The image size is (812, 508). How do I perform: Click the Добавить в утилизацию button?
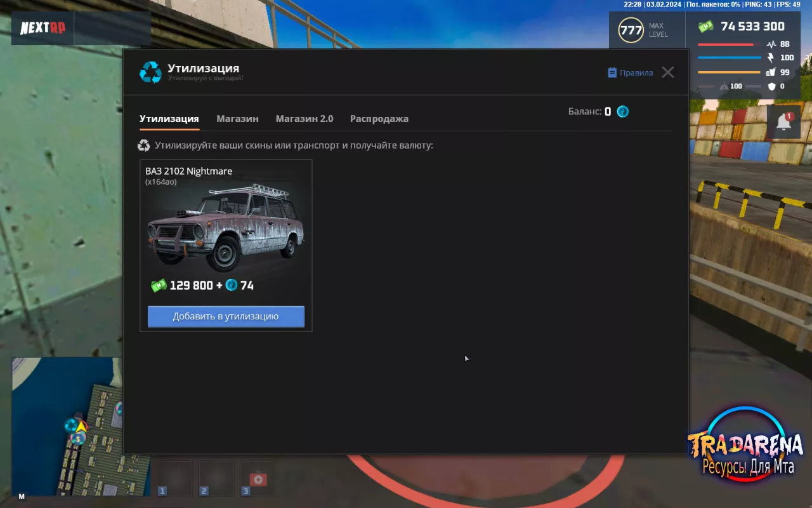(x=226, y=316)
